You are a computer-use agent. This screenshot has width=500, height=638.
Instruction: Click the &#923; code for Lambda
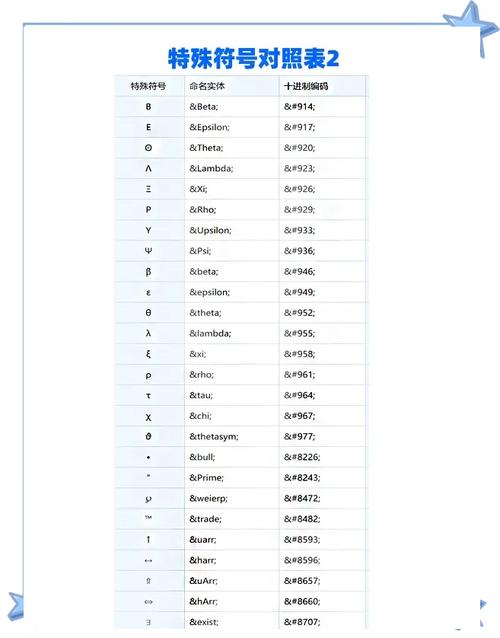pyautogui.click(x=299, y=168)
